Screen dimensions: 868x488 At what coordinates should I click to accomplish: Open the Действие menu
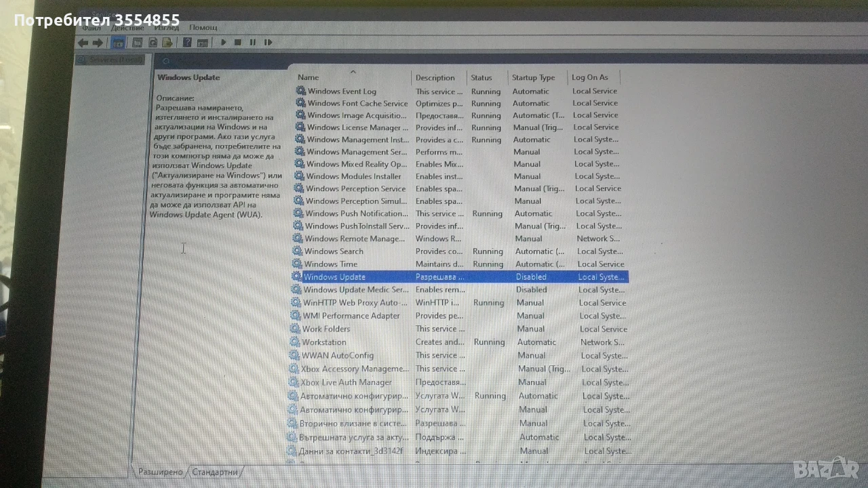[127, 27]
